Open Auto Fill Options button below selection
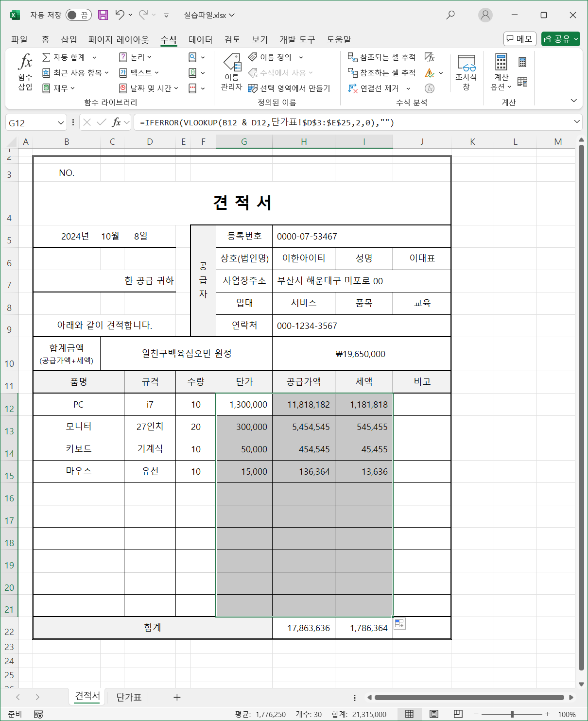588x721 pixels. coord(399,623)
